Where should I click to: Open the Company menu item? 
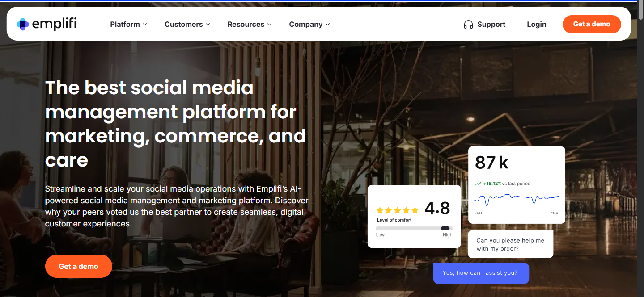pos(309,25)
